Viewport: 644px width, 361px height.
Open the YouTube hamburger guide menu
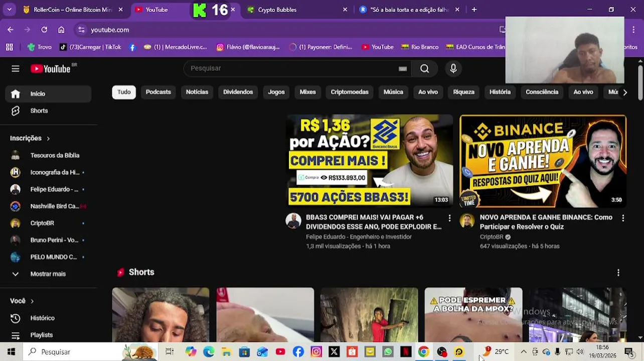[16, 69]
